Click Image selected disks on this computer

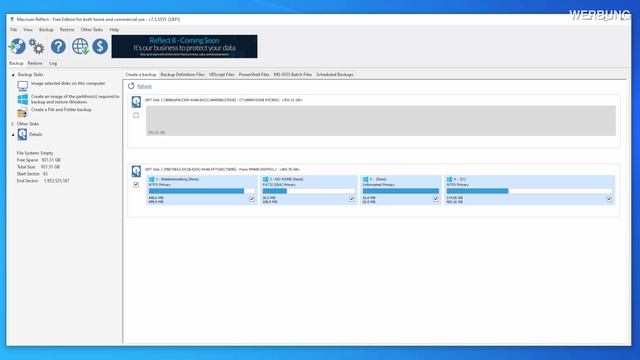tap(68, 83)
